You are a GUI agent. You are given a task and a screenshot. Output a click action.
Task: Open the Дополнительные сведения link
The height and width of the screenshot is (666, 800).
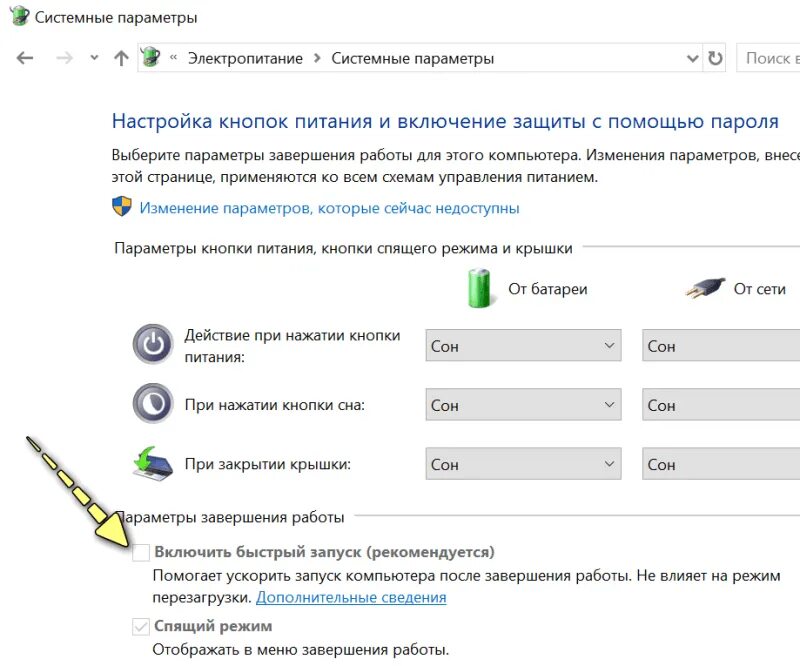tap(351, 597)
